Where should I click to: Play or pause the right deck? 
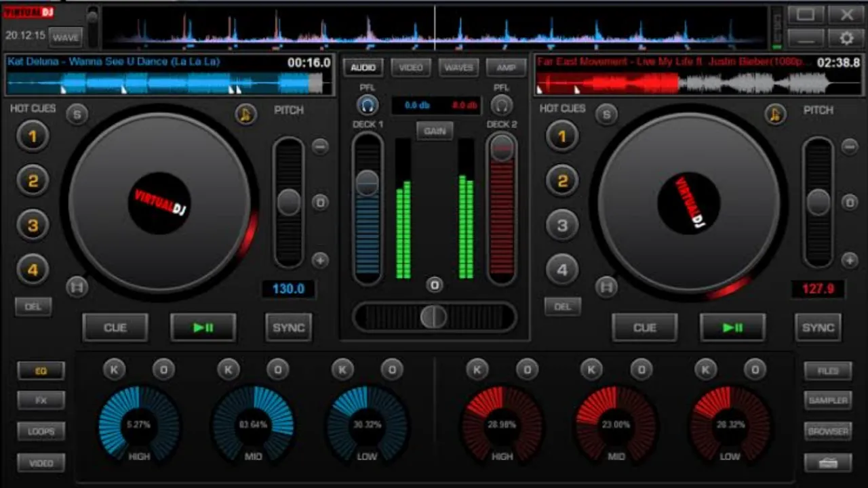pos(733,327)
